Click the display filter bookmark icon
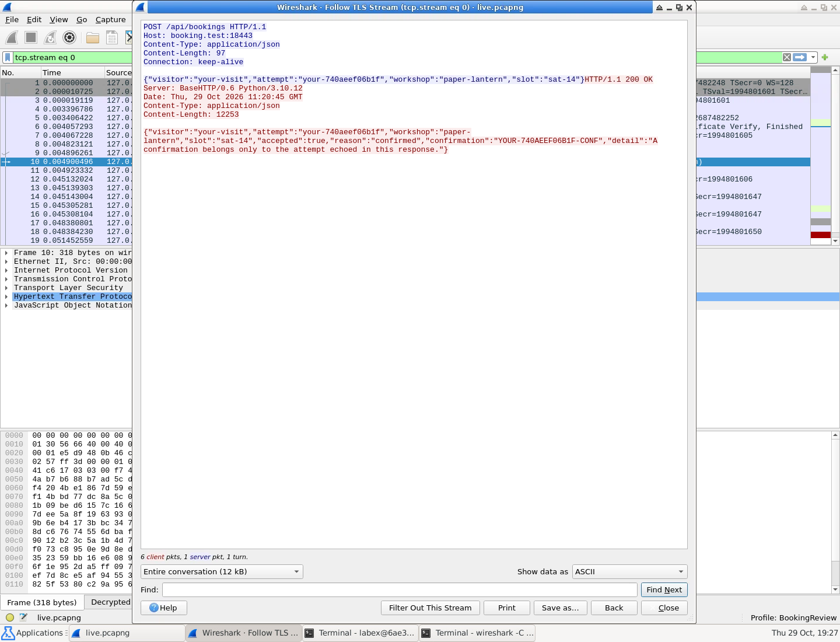 (x=8, y=57)
